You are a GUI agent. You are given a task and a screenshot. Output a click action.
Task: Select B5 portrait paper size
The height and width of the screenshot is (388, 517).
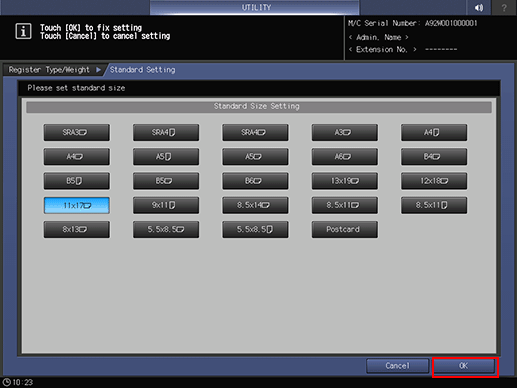point(76,181)
